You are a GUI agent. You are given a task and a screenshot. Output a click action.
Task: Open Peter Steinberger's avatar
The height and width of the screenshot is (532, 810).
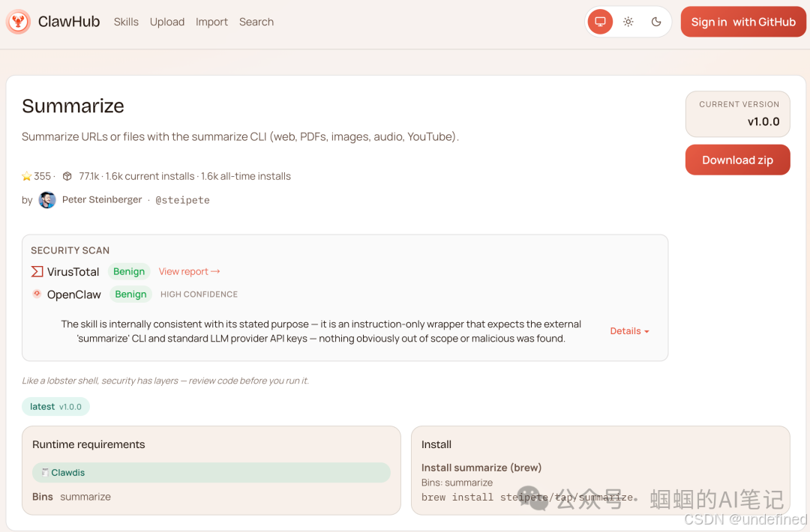pyautogui.click(x=47, y=200)
